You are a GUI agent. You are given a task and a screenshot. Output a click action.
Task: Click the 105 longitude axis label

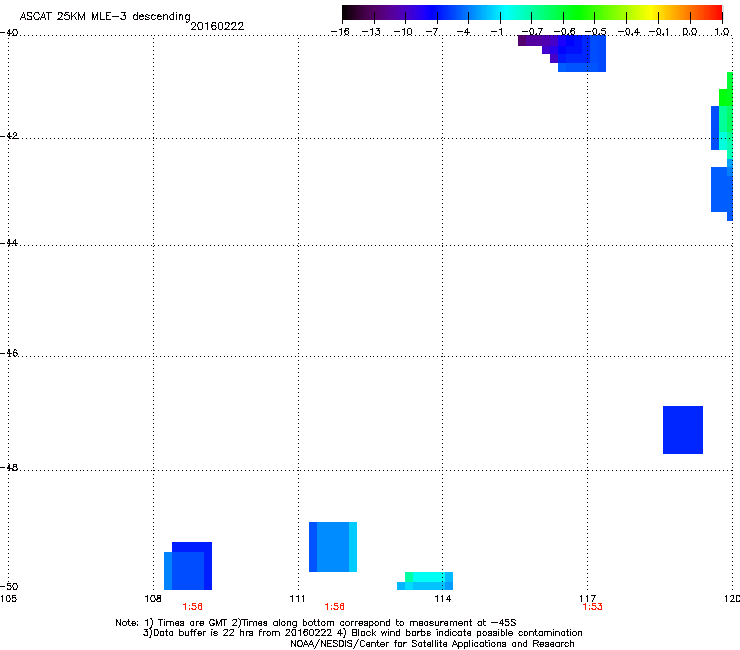coord(8,599)
